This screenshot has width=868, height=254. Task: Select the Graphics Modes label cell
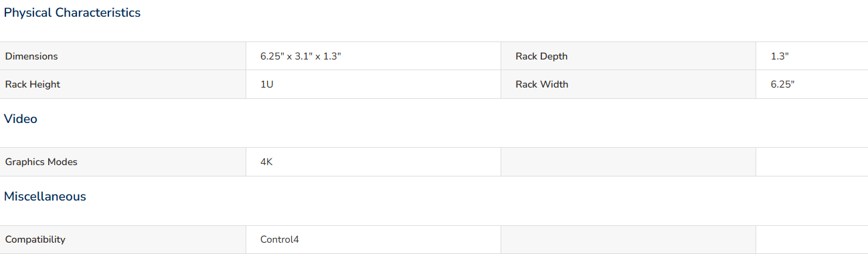(122, 162)
